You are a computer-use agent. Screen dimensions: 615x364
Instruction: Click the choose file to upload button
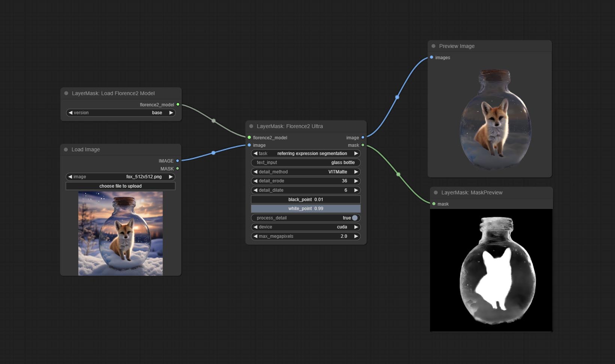pos(121,186)
